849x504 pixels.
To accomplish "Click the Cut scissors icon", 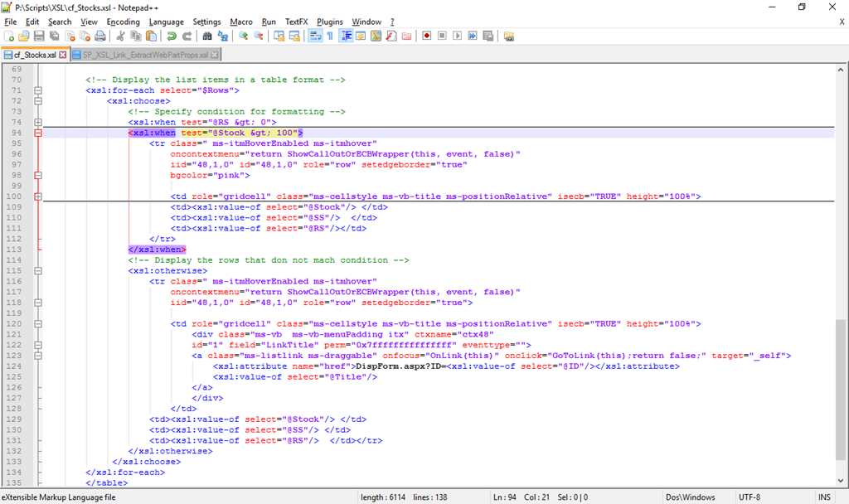I will (x=120, y=36).
